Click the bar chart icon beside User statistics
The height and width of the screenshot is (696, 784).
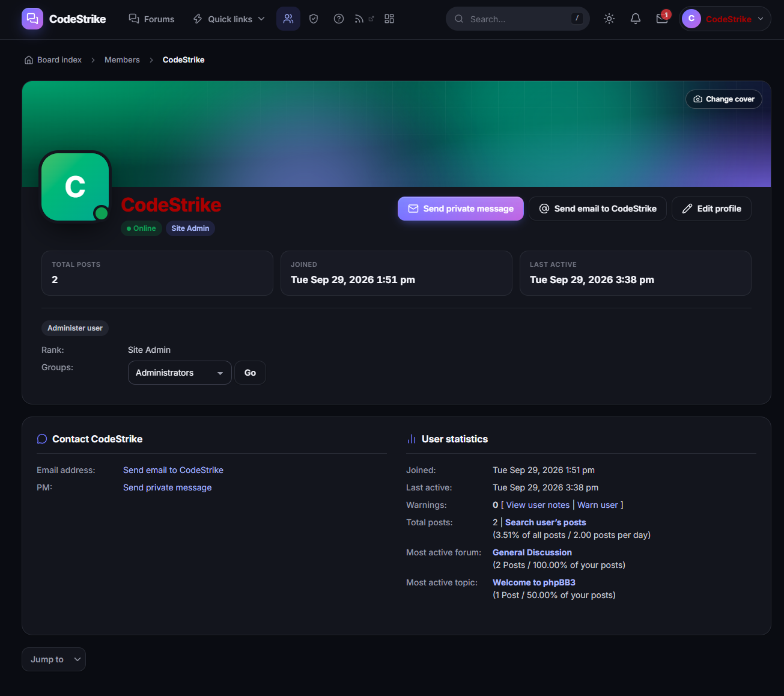(412, 439)
